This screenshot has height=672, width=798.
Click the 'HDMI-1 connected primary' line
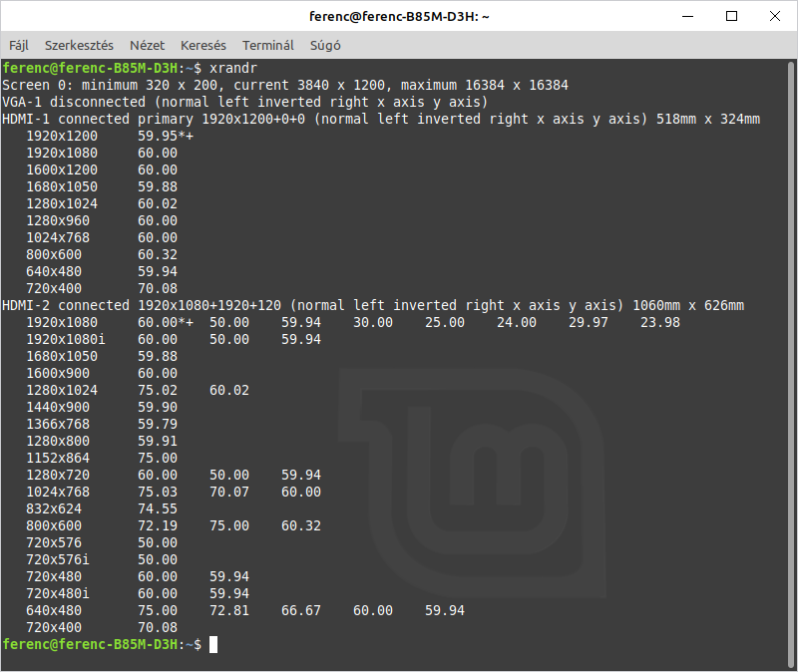pos(381,119)
